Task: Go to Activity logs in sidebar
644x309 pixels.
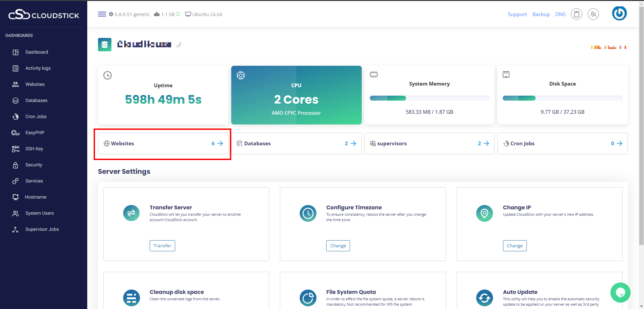Action: click(x=38, y=68)
